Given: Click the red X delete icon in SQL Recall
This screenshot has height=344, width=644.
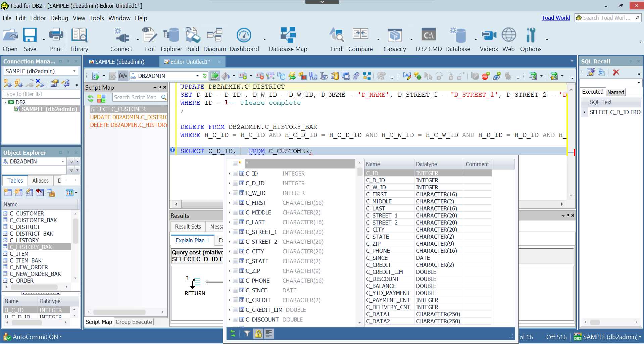Looking at the screenshot, I should pyautogui.click(x=616, y=72).
